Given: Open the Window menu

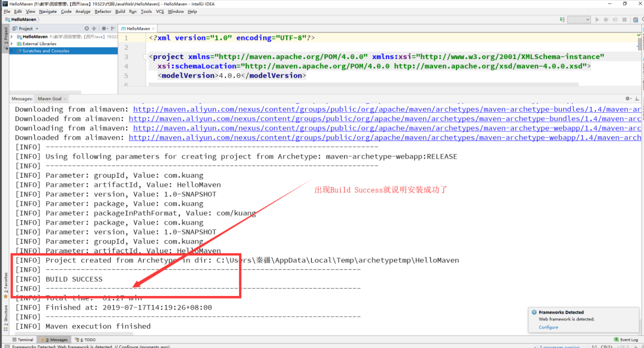Looking at the screenshot, I should [x=176, y=12].
